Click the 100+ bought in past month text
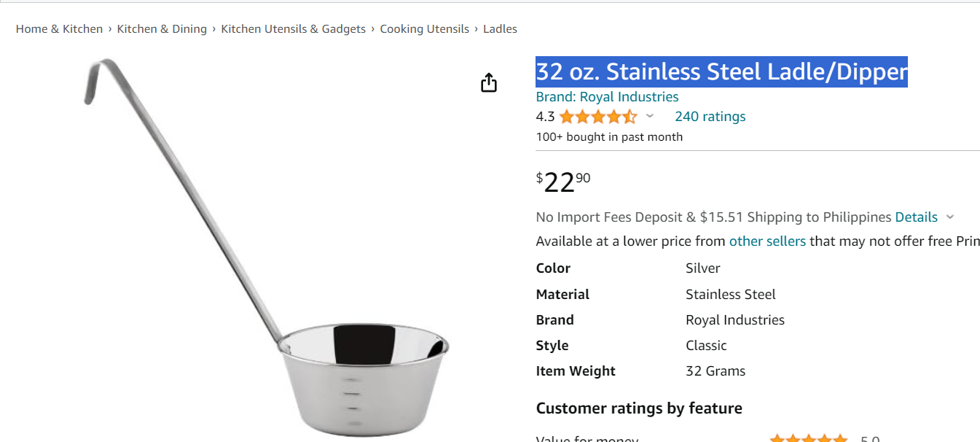 point(609,136)
